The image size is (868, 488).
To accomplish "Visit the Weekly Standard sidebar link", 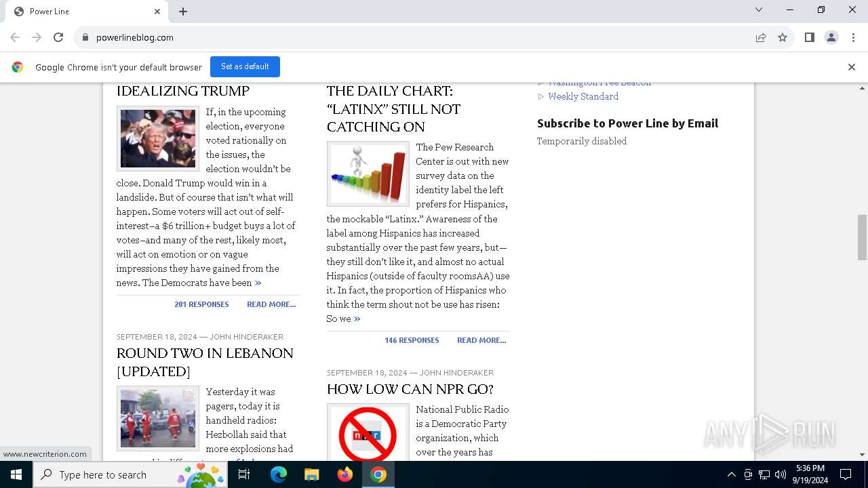I will click(x=583, y=96).
